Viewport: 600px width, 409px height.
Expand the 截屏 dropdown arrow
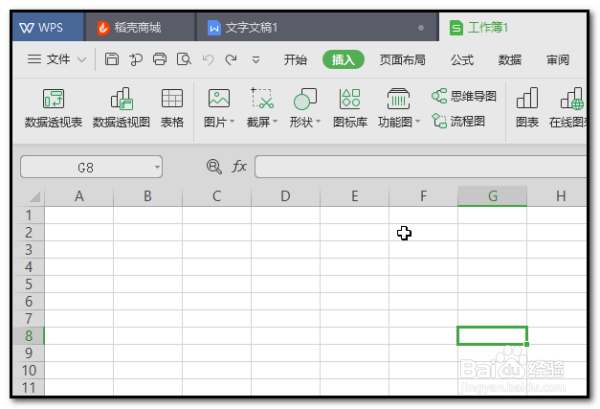tap(275, 122)
